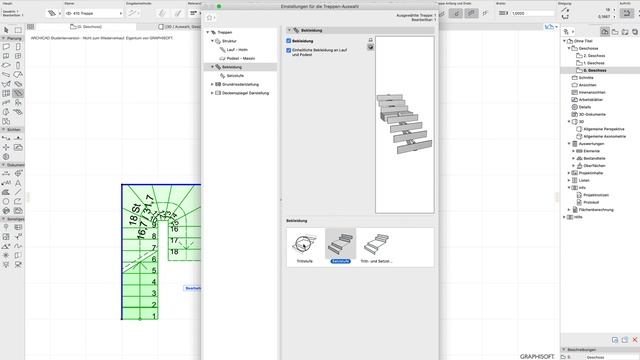This screenshot has width=640, height=360.
Task: Open Allgemeine Perspektive in Navigator
Action: tap(604, 129)
